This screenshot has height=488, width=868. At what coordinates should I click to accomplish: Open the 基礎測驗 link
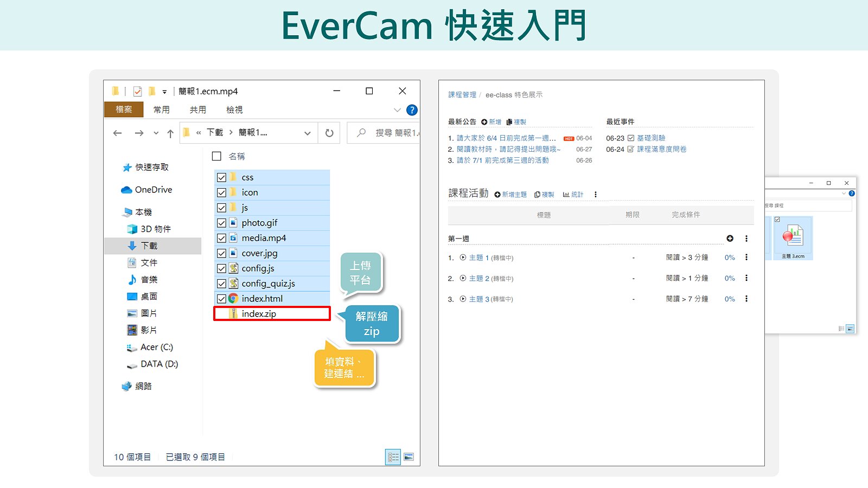(651, 138)
